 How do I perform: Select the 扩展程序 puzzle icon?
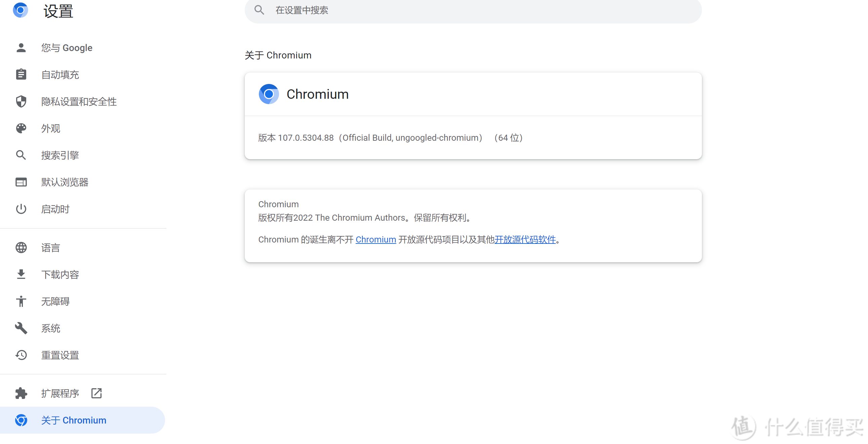21,393
